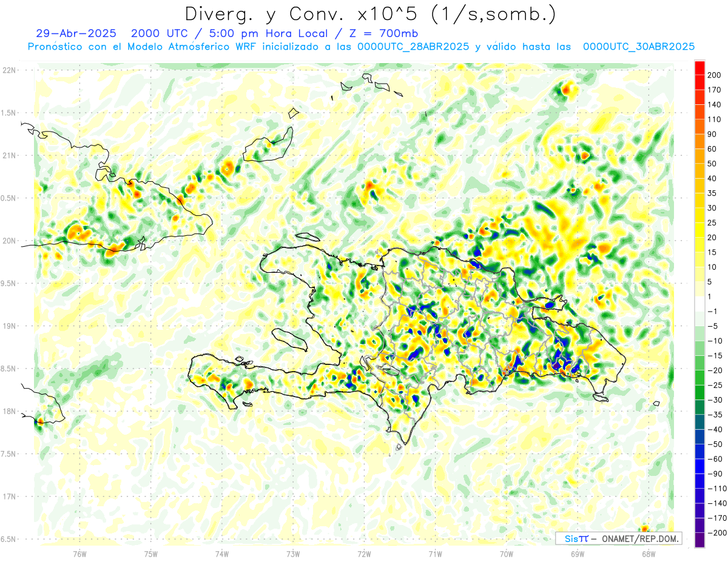
Task: Click the '21N' latitude label
Action: point(9,155)
